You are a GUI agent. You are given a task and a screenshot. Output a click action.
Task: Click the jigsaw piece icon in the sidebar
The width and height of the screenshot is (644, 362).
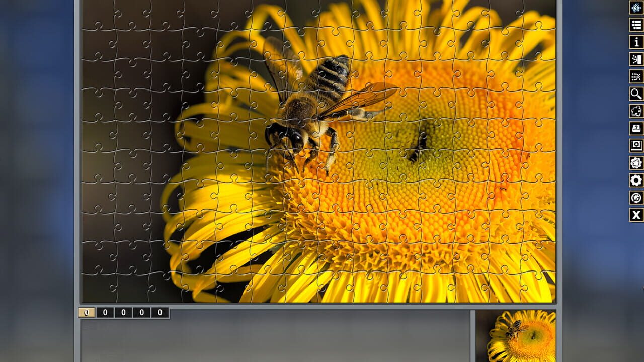[636, 111]
